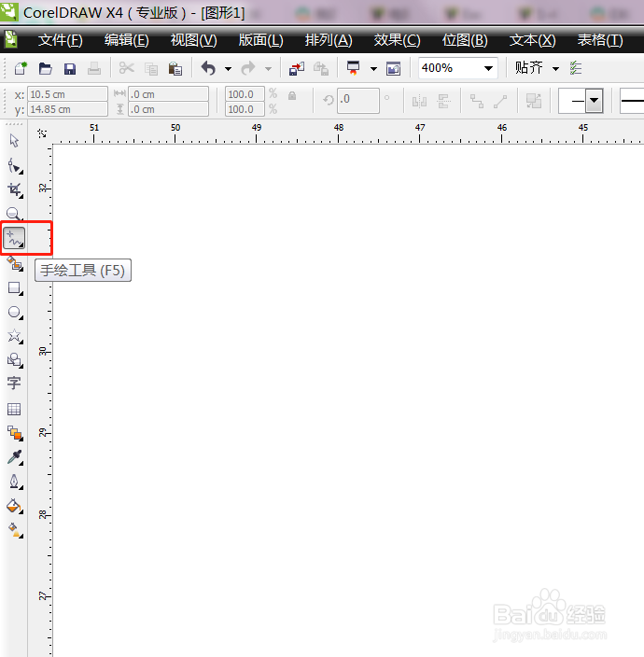
Task: Undo the last action
Action: click(208, 68)
